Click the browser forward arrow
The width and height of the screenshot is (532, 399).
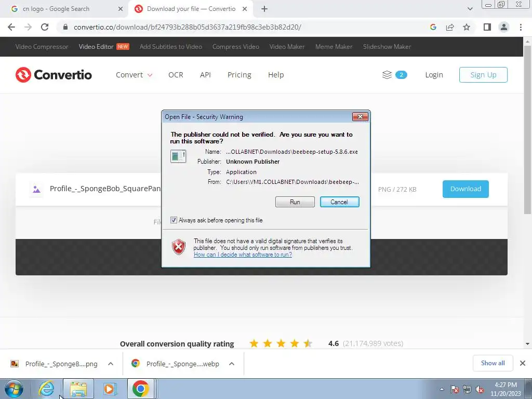[28, 27]
